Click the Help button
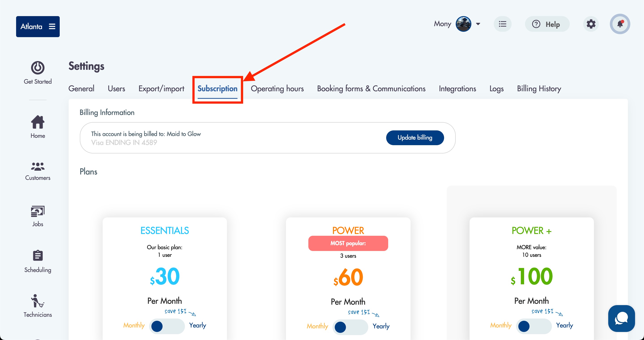This screenshot has height=340, width=644. (x=547, y=24)
